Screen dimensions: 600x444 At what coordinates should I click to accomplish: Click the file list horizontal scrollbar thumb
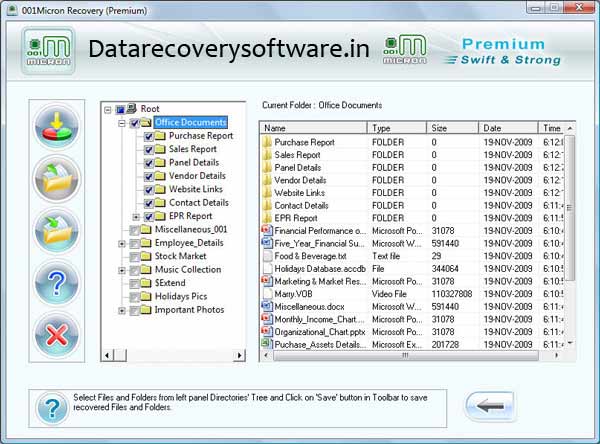click(406, 356)
